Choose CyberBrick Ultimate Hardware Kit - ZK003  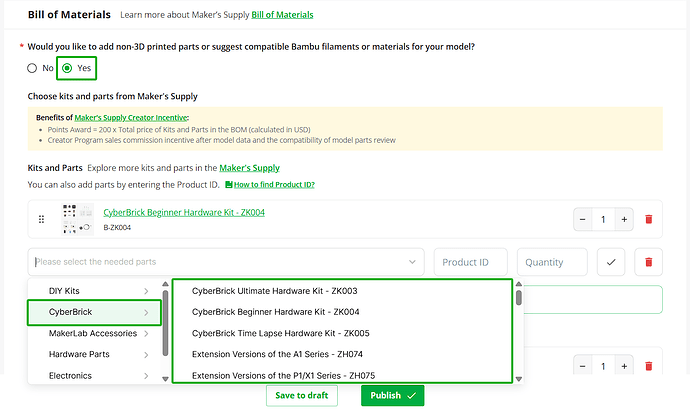(274, 291)
